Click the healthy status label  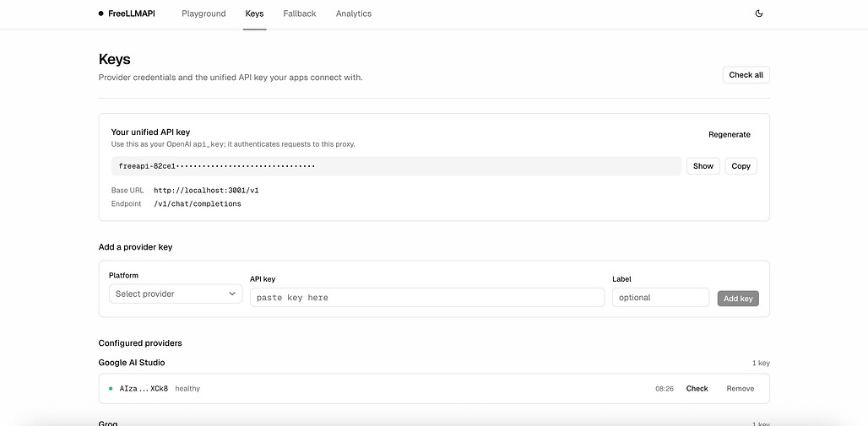click(187, 388)
